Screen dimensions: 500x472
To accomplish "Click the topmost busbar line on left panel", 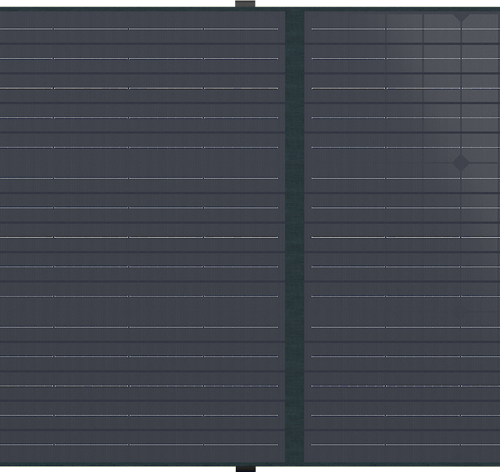I will pos(139,29).
